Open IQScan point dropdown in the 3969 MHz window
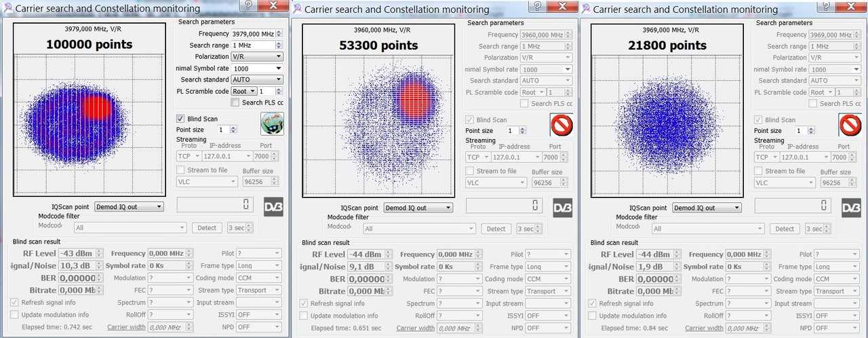This screenshot has height=338, width=868. 707,208
